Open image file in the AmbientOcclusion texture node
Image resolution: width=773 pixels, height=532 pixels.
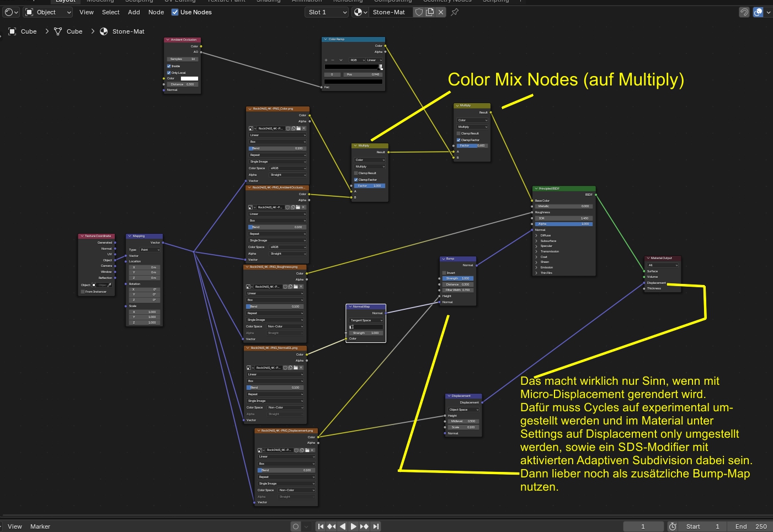coord(298,207)
